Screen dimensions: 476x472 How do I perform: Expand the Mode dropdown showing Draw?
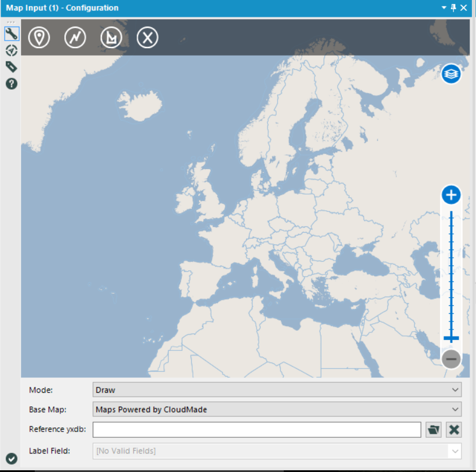pyautogui.click(x=277, y=390)
